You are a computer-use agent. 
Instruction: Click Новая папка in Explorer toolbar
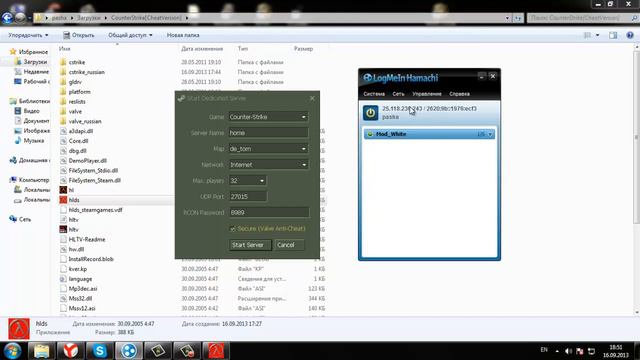point(183,36)
